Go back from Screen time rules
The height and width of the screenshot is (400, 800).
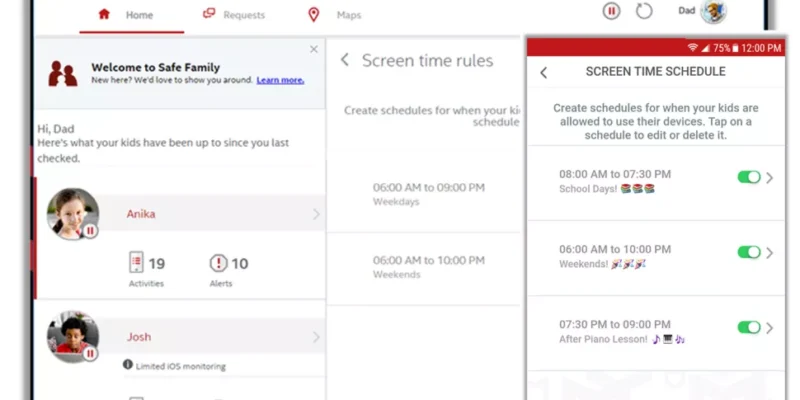click(345, 61)
